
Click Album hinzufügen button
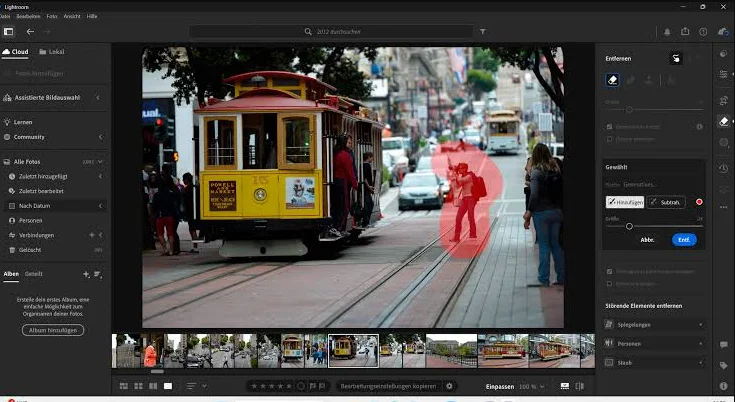(53, 330)
